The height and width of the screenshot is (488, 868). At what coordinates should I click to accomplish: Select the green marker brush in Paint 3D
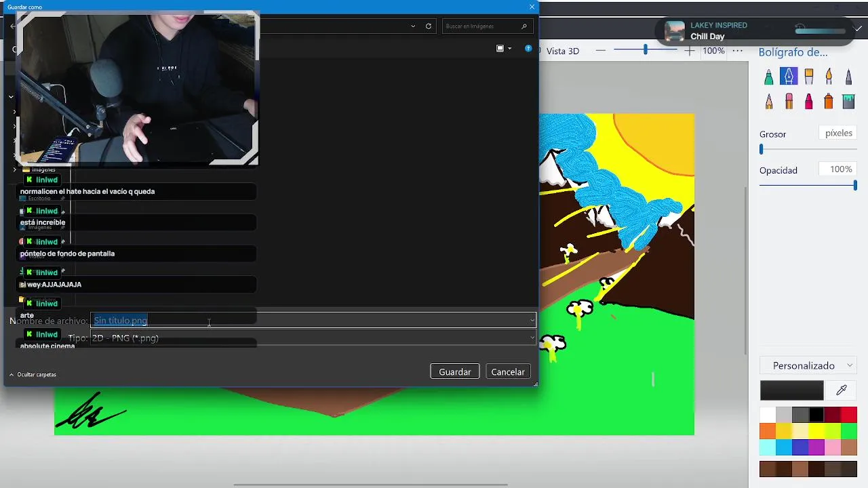coord(768,77)
